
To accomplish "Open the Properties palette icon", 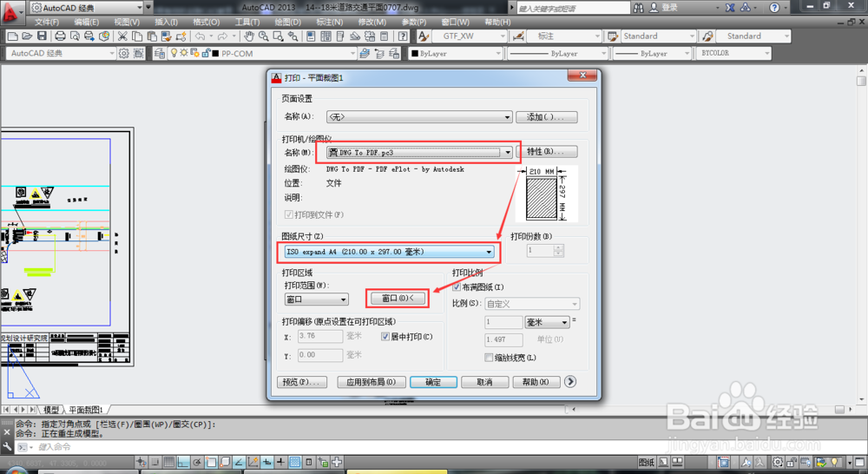I will click(311, 36).
